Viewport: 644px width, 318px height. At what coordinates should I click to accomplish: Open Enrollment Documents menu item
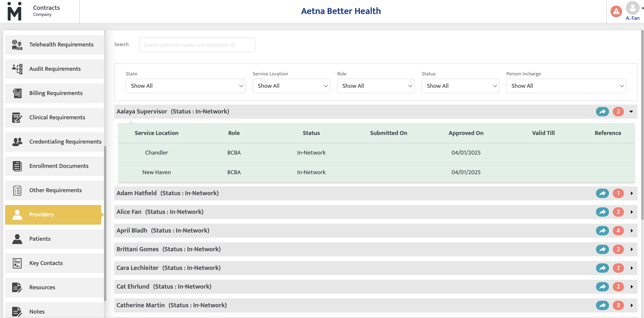(54, 166)
